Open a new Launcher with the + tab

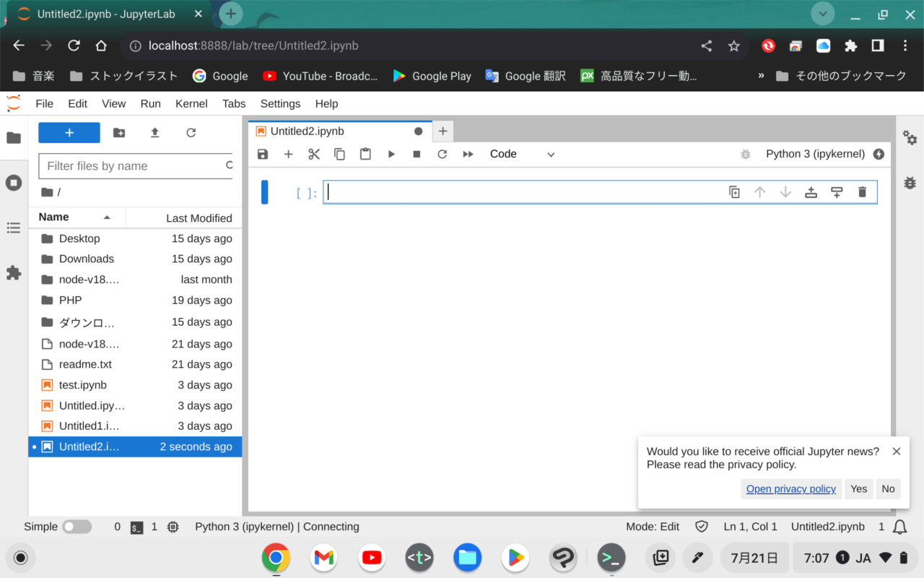tap(443, 131)
